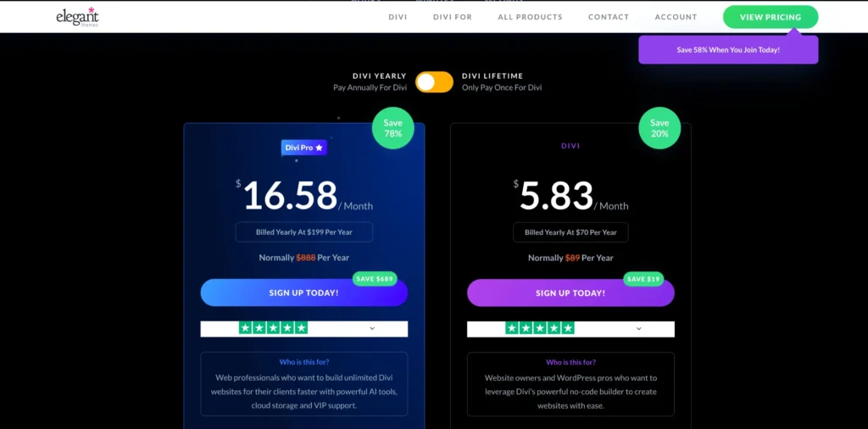Click Who is this for? in Divi card
This screenshot has height=429, width=868.
point(570,363)
